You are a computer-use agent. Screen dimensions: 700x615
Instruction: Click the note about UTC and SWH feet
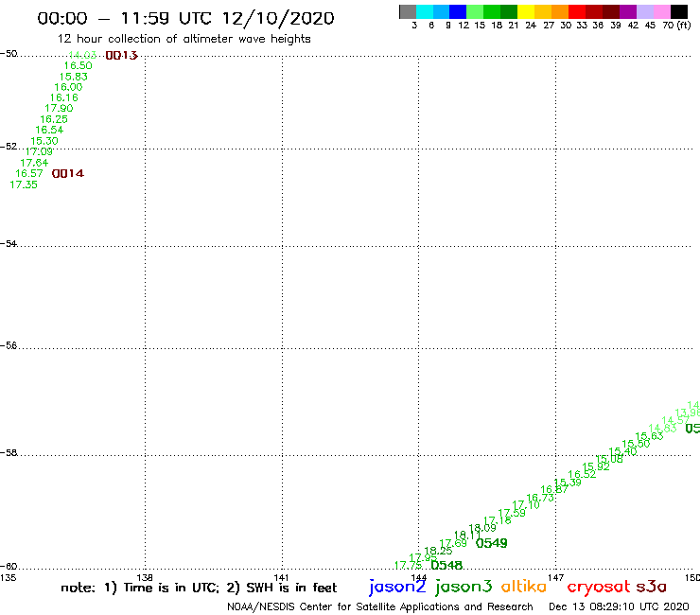coord(199,588)
